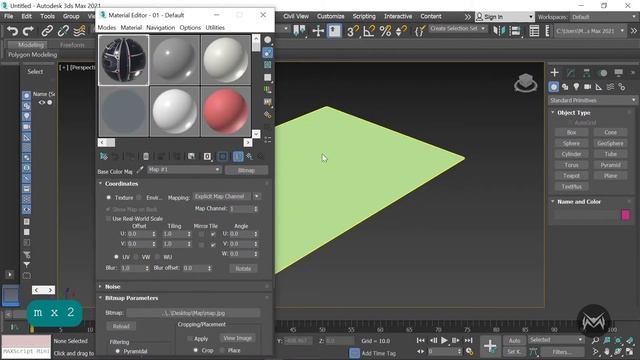Select the VW coordinate radio button
The height and width of the screenshot is (360, 640).
(136, 257)
